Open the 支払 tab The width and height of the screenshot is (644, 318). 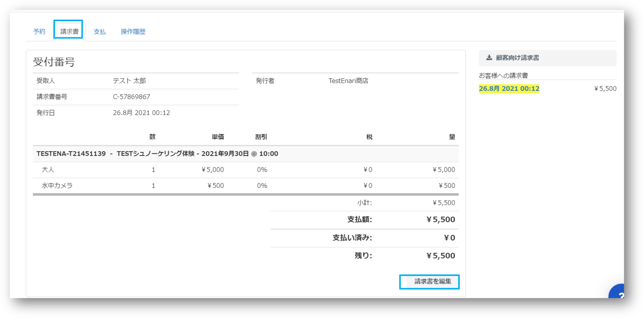pos(100,31)
